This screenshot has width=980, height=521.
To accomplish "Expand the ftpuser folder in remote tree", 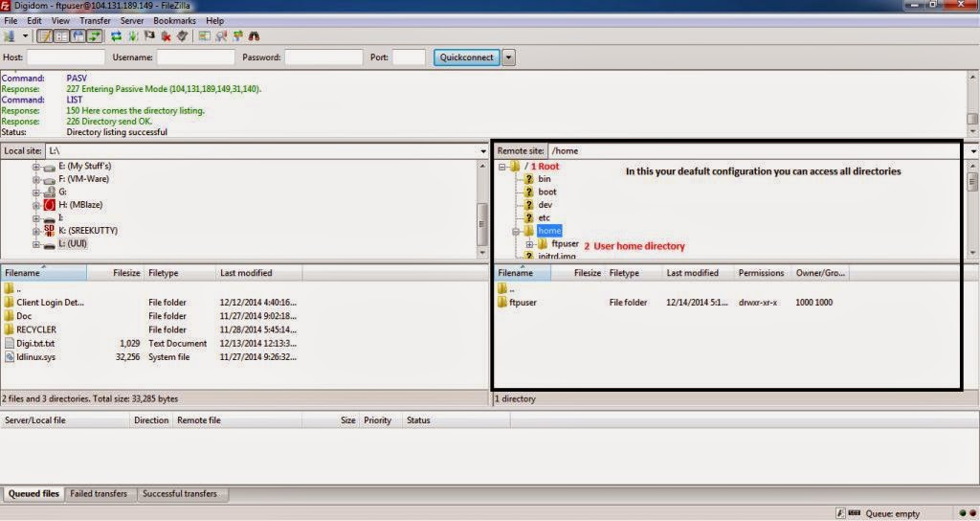I will click(x=529, y=244).
